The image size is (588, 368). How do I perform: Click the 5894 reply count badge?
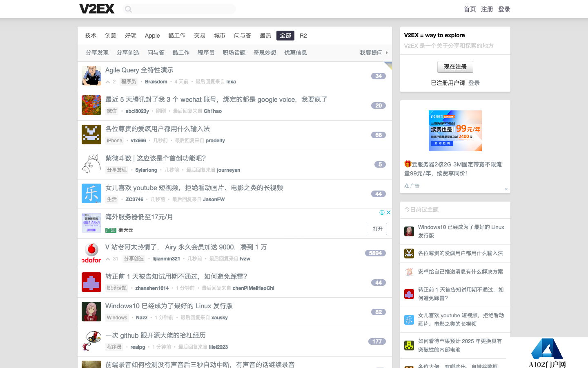point(375,253)
